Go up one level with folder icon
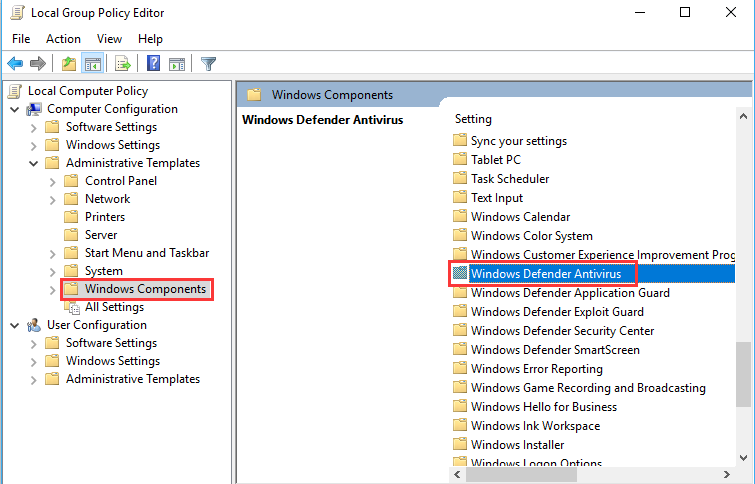 tap(69, 63)
